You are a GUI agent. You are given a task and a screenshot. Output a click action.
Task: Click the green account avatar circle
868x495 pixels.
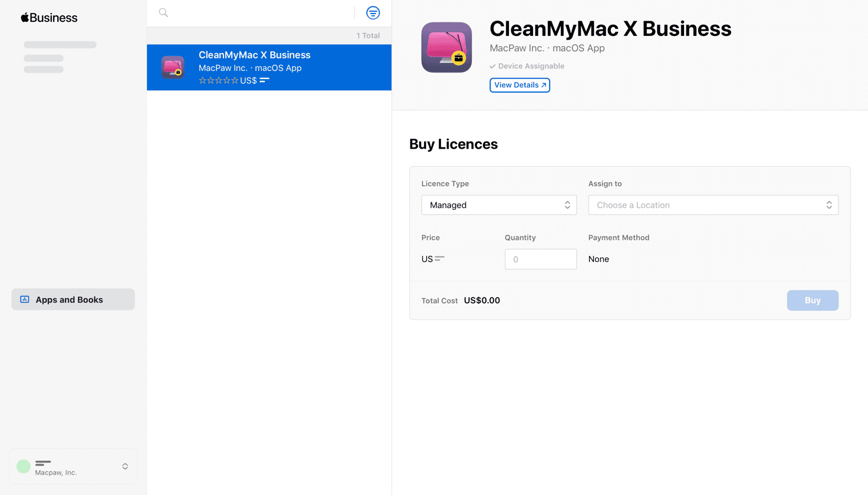[x=24, y=466]
